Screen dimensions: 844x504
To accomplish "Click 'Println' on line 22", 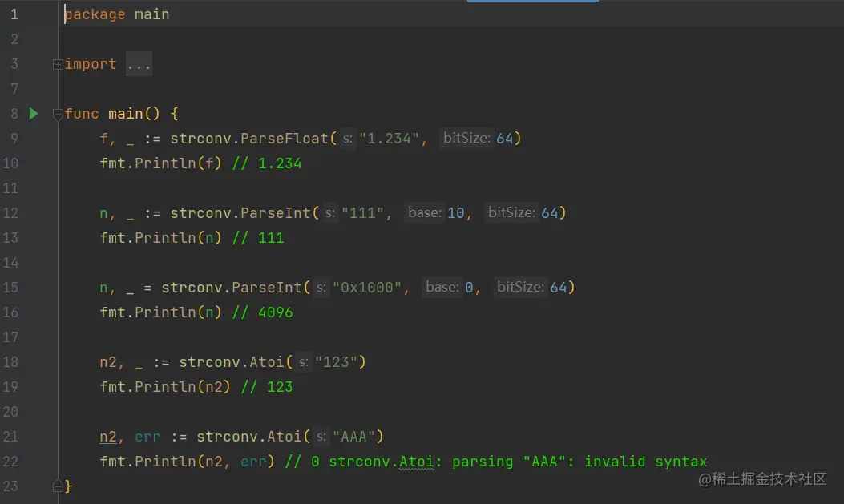I will (x=165, y=462).
